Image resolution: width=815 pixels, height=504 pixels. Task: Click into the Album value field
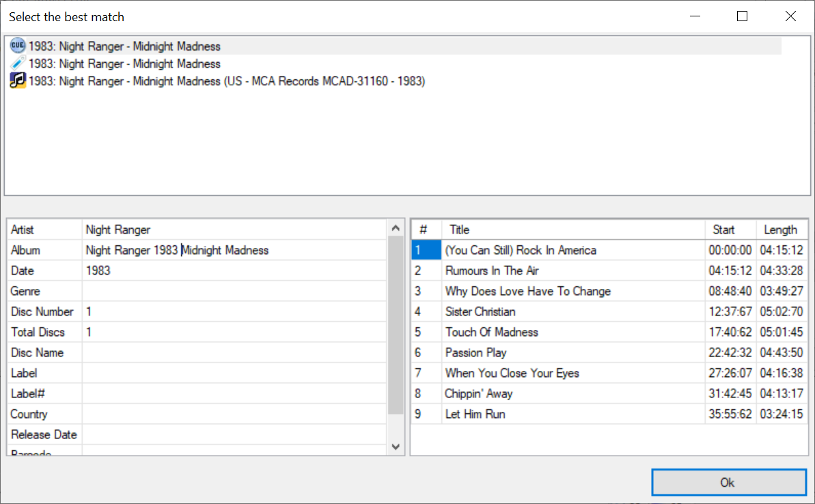coord(234,250)
